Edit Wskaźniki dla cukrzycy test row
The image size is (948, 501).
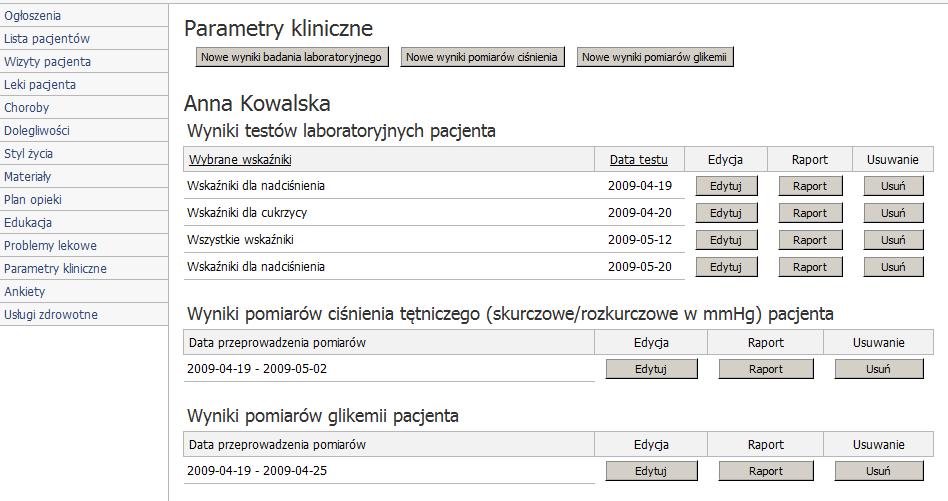726,213
